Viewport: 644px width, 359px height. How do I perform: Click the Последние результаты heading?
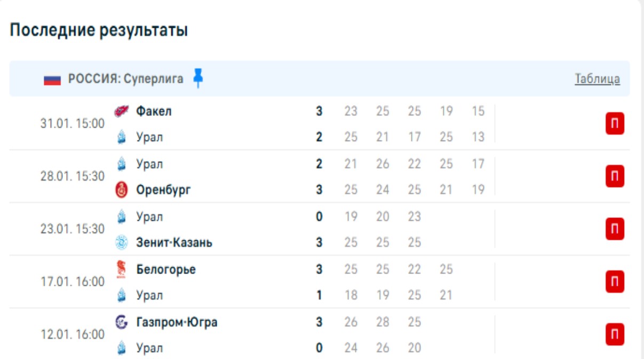pyautogui.click(x=99, y=30)
